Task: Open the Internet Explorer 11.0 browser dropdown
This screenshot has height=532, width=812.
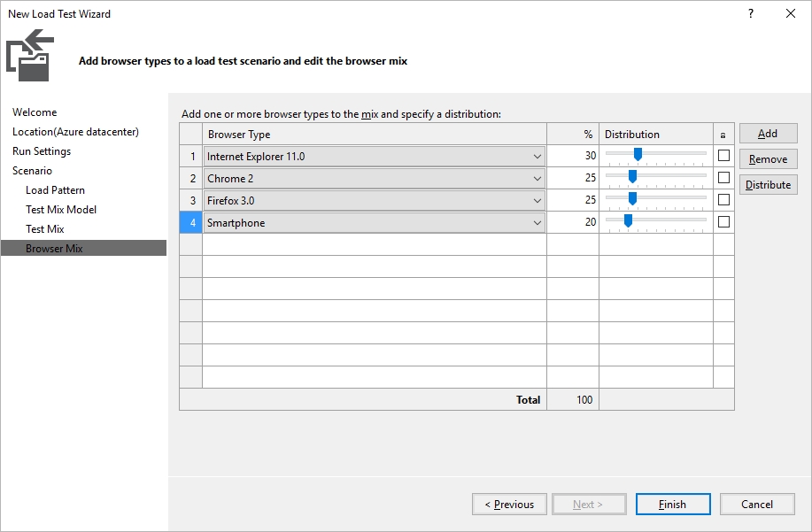Action: (537, 157)
